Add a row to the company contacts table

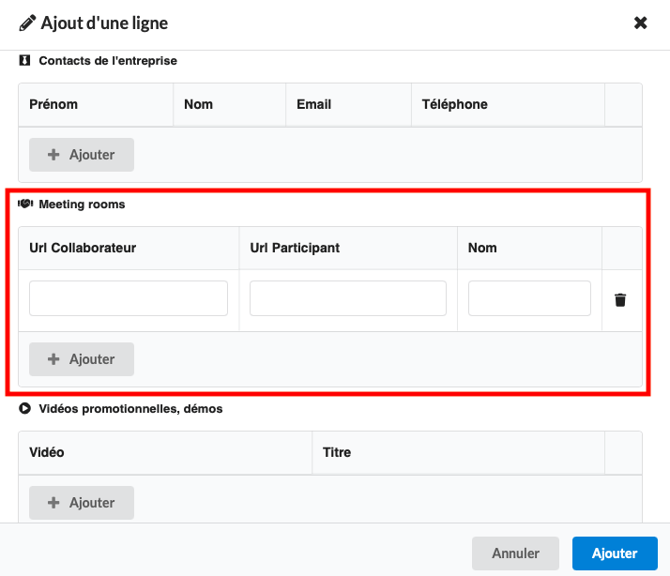click(x=81, y=155)
